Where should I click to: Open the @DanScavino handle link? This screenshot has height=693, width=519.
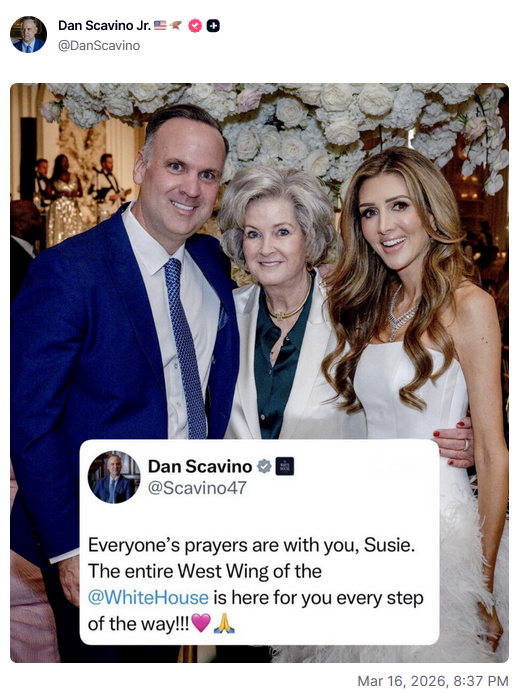(x=99, y=46)
